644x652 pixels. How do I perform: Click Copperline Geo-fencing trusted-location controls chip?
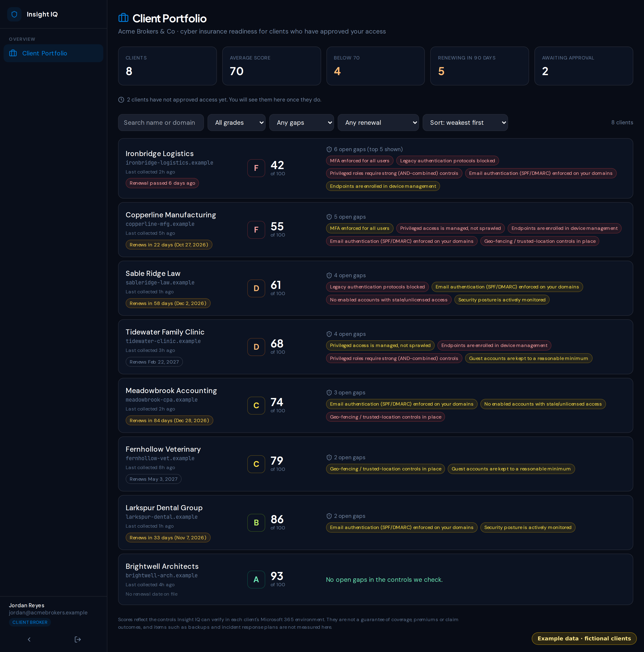click(540, 241)
